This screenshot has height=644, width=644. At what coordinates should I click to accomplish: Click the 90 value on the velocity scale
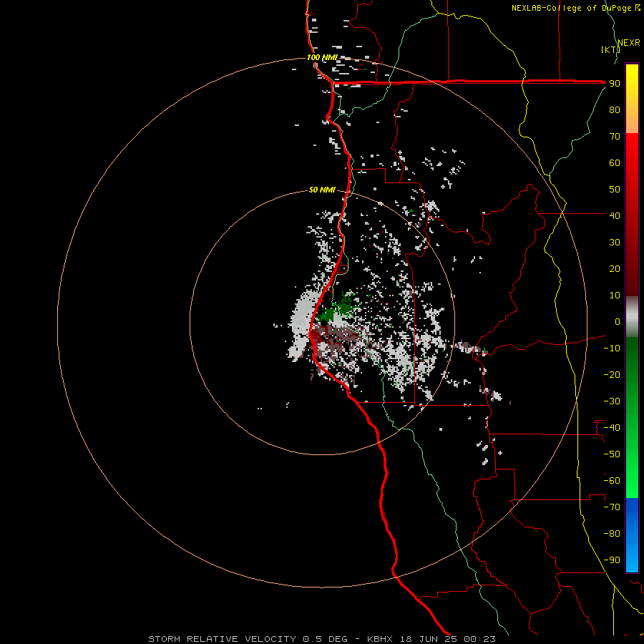(615, 84)
